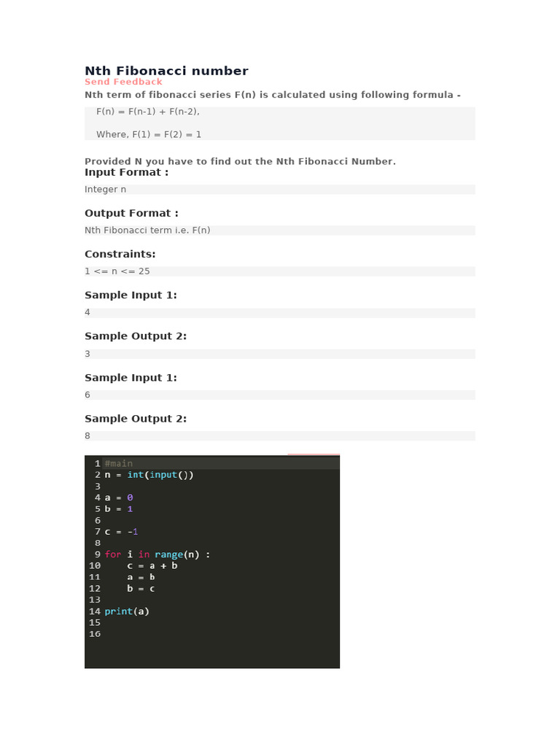Place cursor on the "b = 1" code line
This screenshot has height=747, width=560.
click(x=119, y=508)
